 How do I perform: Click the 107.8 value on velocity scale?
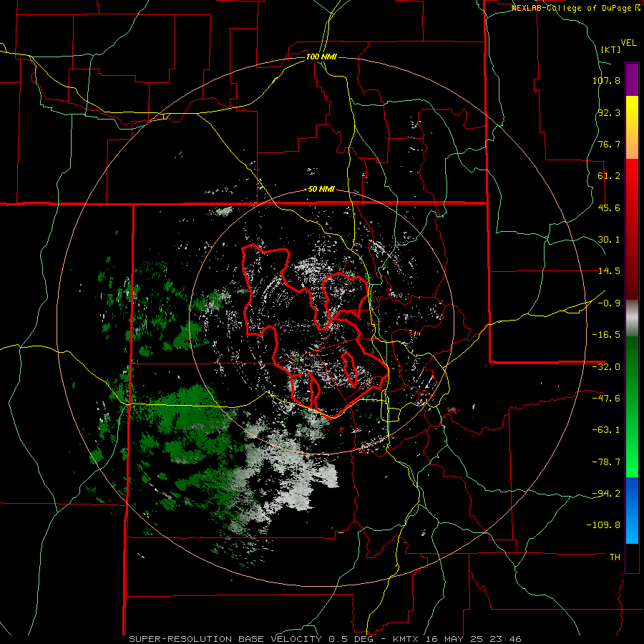606,80
